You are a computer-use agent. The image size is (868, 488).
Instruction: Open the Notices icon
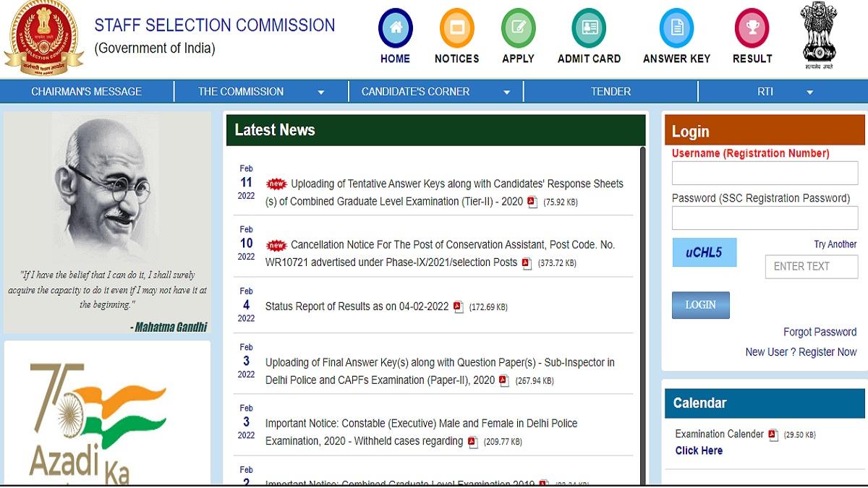(x=456, y=29)
